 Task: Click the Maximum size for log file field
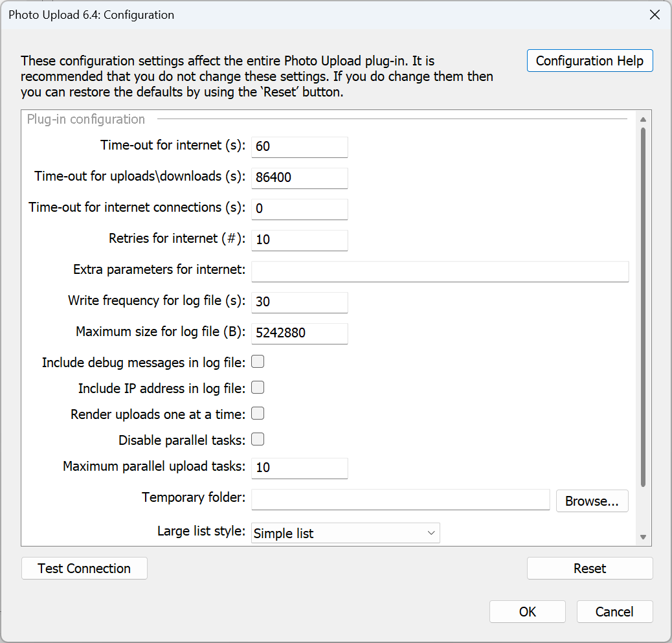pyautogui.click(x=299, y=333)
